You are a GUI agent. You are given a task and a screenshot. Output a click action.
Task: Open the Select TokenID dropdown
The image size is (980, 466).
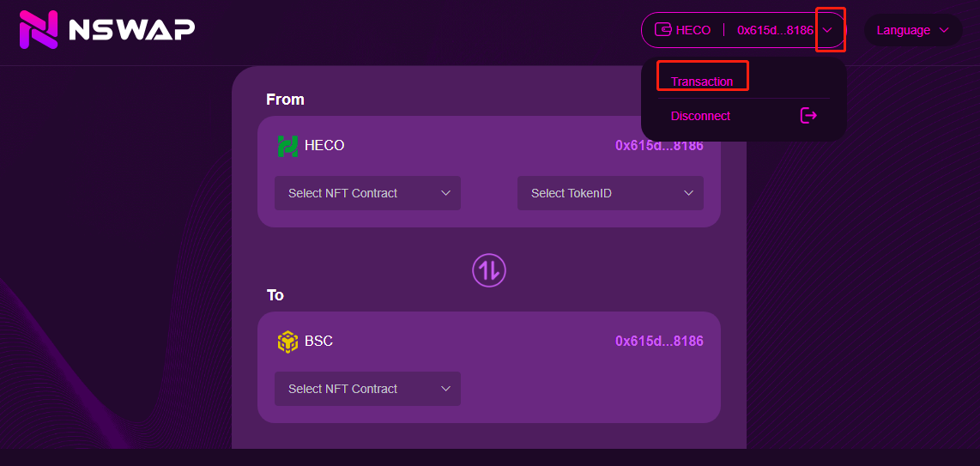tap(610, 193)
